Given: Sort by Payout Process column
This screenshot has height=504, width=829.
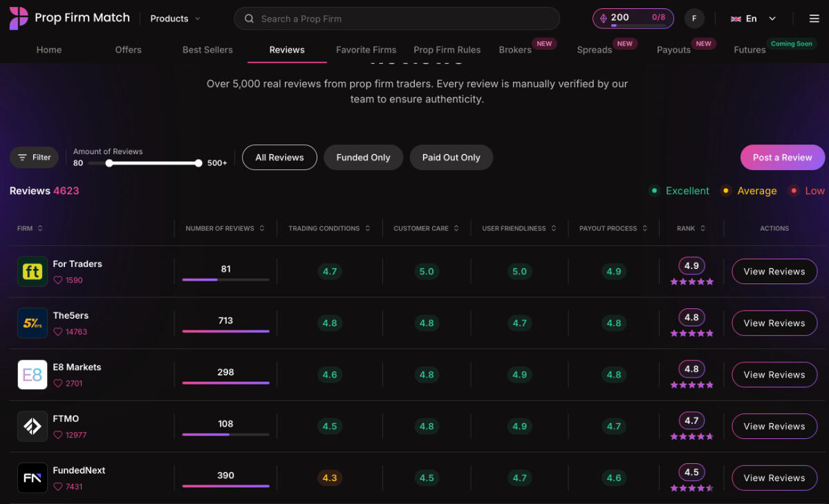Looking at the screenshot, I should [x=613, y=228].
